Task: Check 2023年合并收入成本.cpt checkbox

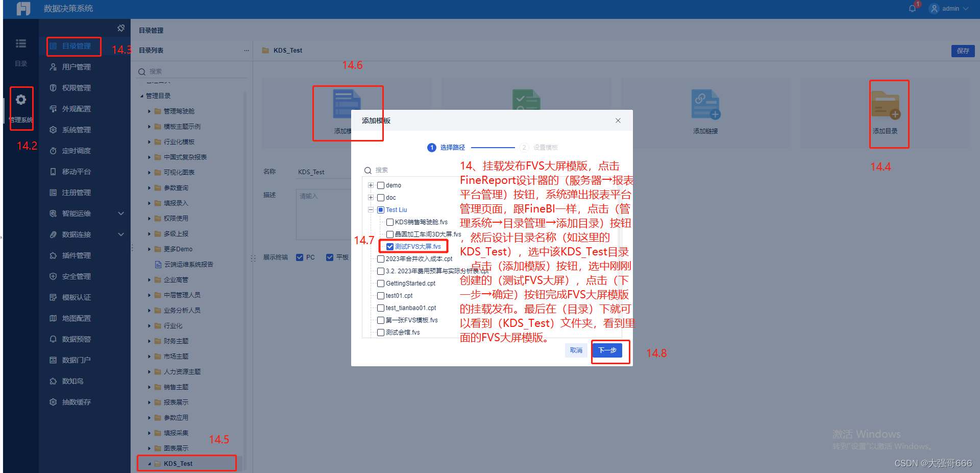Action: pos(381,259)
